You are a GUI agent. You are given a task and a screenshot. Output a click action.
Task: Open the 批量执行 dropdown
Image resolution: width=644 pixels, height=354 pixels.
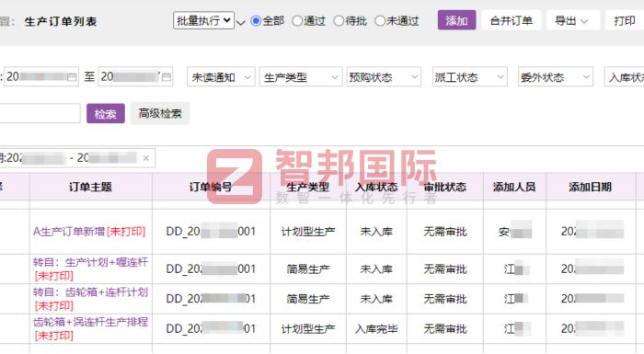pyautogui.click(x=203, y=20)
